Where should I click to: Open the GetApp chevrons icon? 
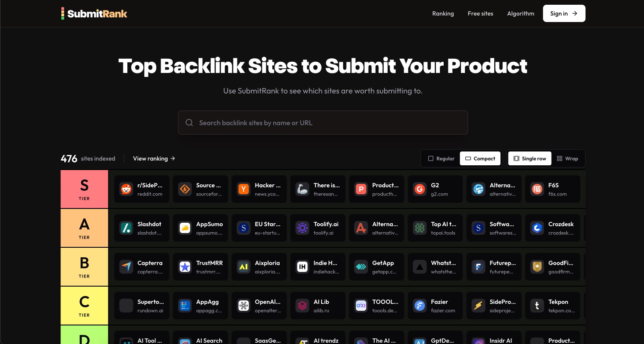tap(361, 267)
